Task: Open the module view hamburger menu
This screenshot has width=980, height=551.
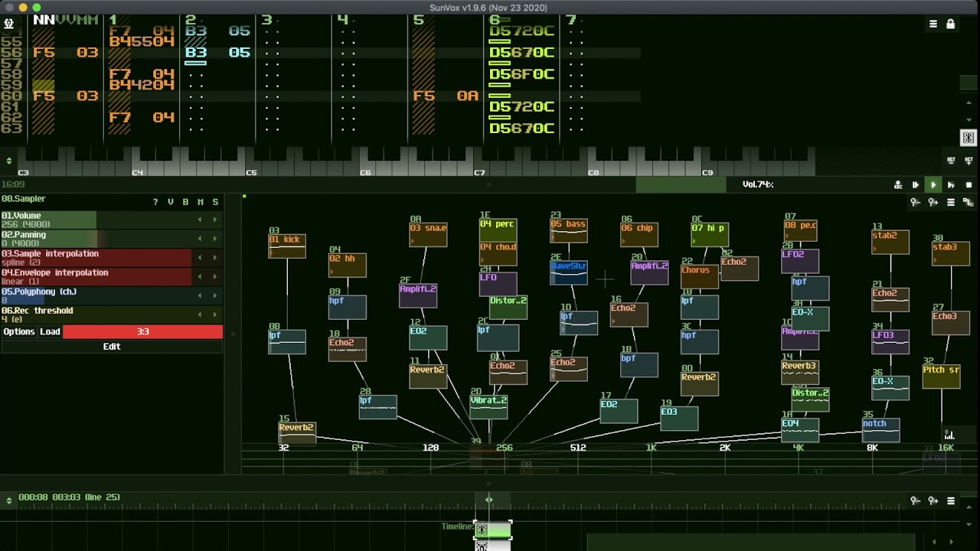Action: 951,202
